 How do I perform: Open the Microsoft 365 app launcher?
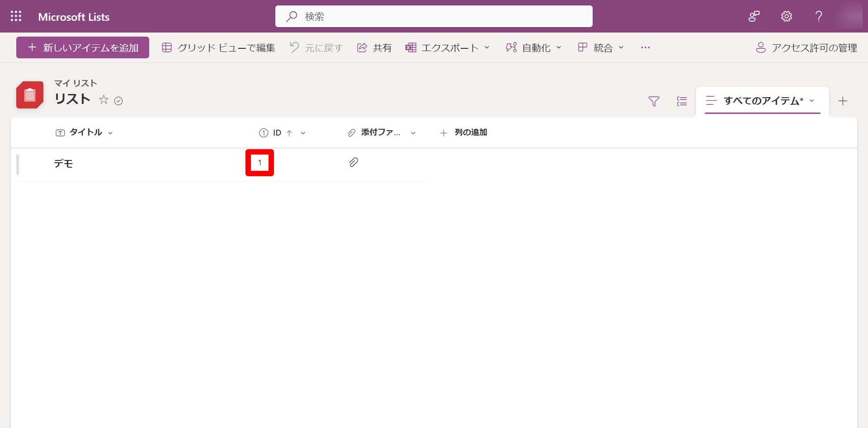[16, 16]
